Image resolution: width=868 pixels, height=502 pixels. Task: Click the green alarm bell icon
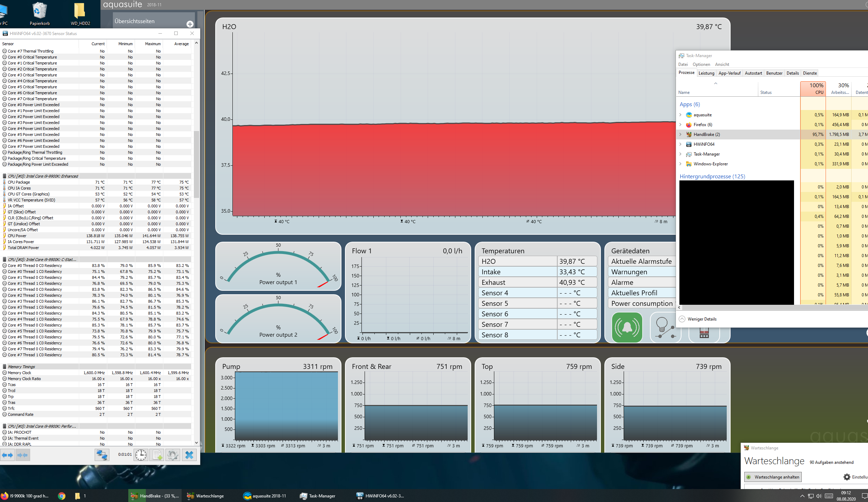[627, 327]
